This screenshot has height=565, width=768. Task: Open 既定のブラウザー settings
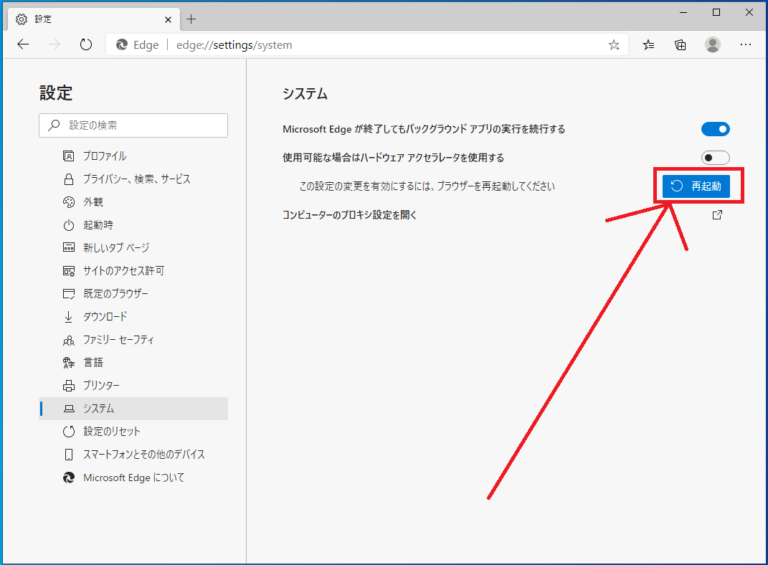(133, 294)
